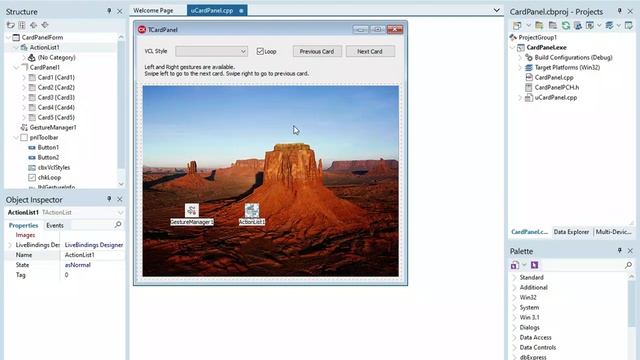This screenshot has width=640, height=360.
Task: Click the grid-style second icon in Structure toolbar
Action: point(22,25)
